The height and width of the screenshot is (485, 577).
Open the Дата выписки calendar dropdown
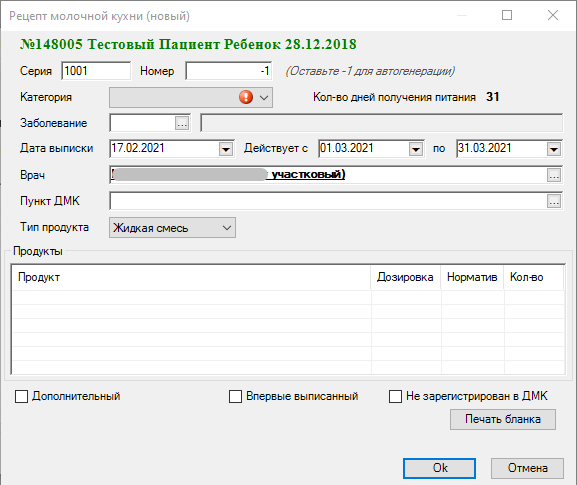point(226,149)
